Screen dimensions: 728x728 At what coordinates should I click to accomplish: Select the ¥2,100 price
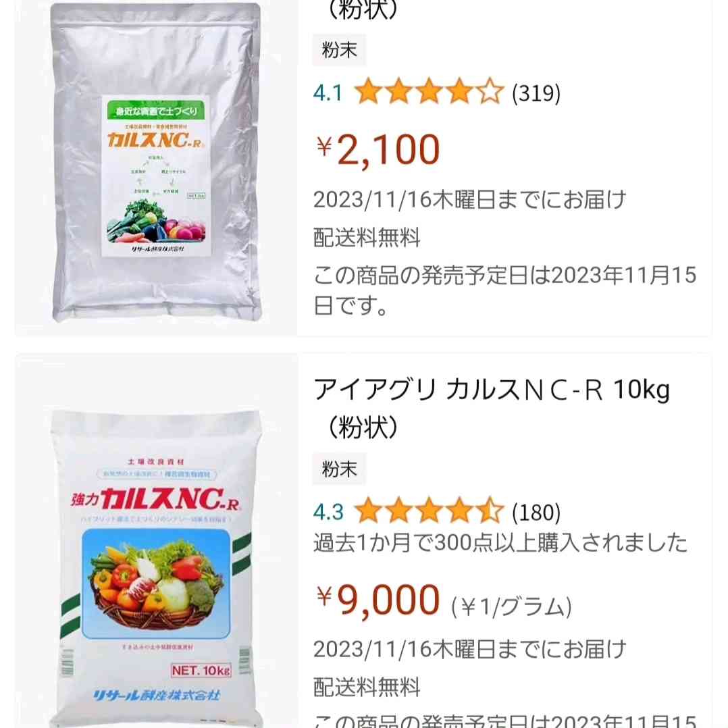[x=378, y=149]
